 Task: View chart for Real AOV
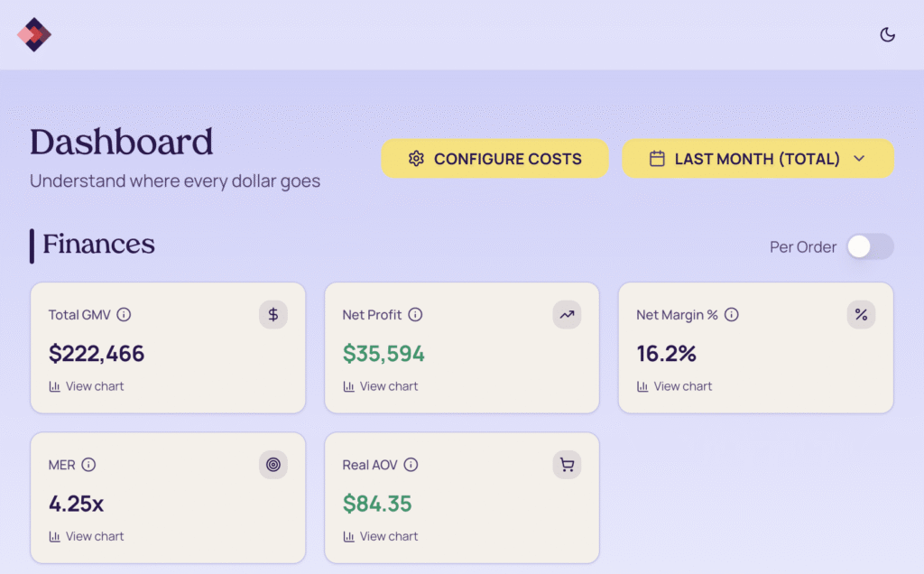[x=381, y=536]
